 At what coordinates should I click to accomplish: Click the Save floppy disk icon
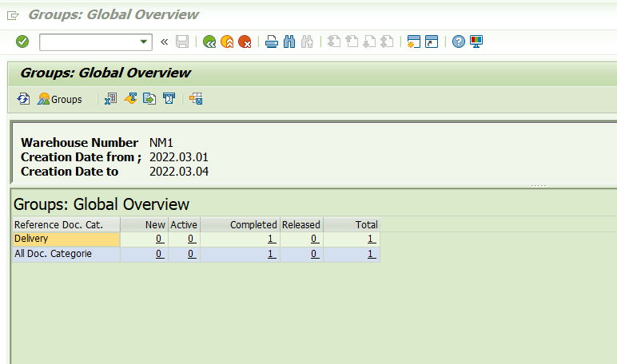(x=182, y=42)
